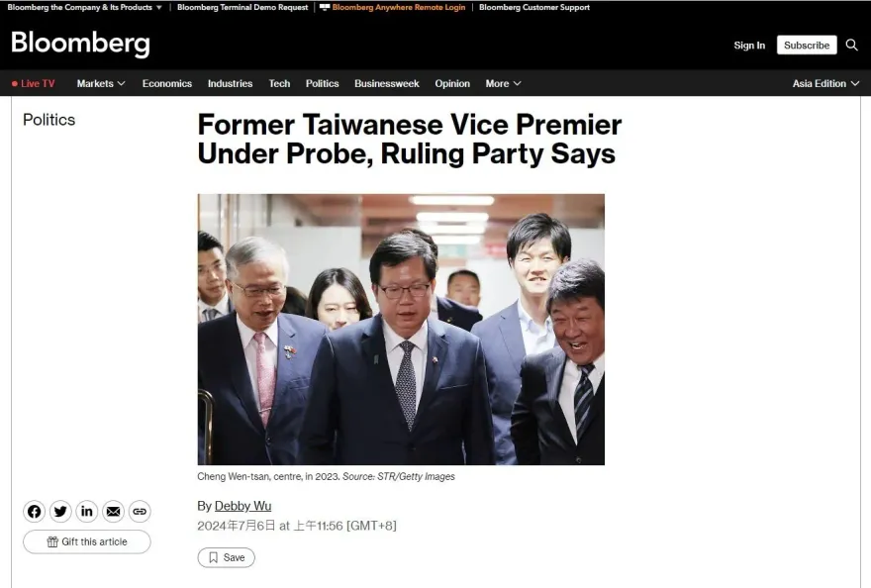Expand the More menu
The height and width of the screenshot is (588, 871).
coord(503,83)
